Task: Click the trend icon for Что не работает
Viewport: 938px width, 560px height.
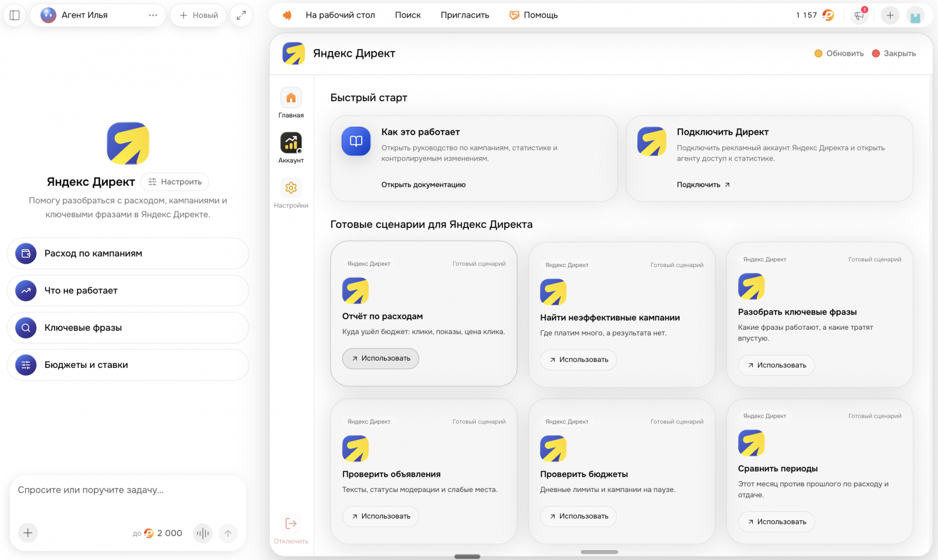Action: coord(26,291)
